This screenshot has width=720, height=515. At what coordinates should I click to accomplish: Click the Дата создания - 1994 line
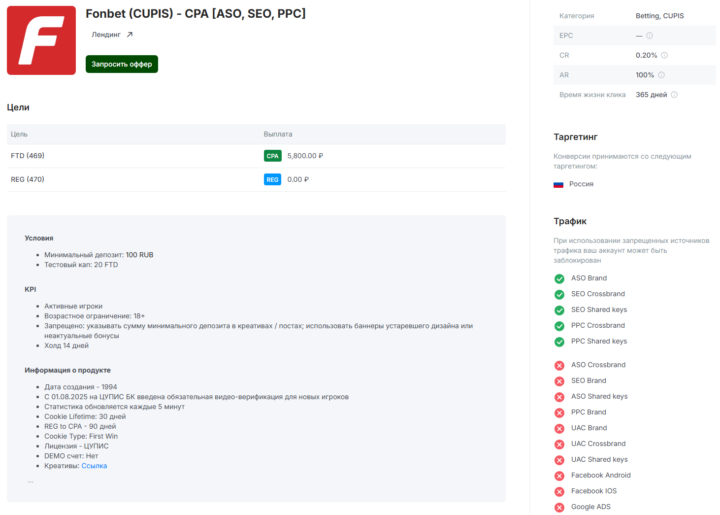(81, 387)
